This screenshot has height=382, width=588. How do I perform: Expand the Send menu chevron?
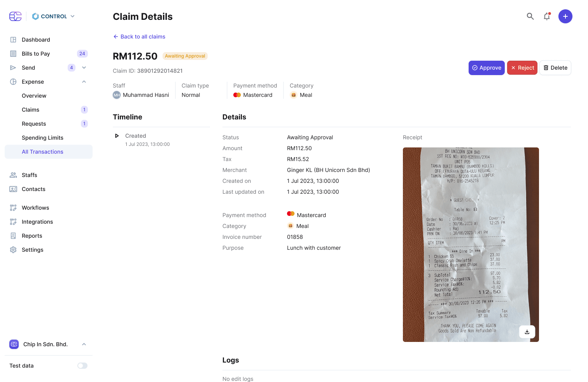pos(84,68)
